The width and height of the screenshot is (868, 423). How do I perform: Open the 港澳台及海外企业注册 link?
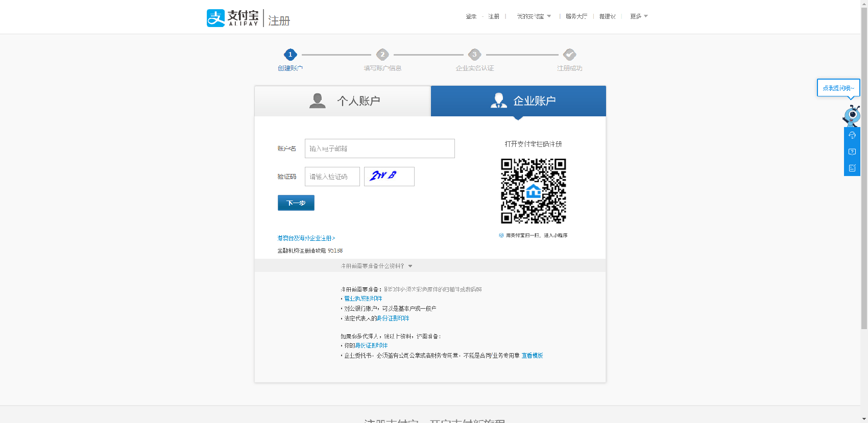pyautogui.click(x=306, y=238)
